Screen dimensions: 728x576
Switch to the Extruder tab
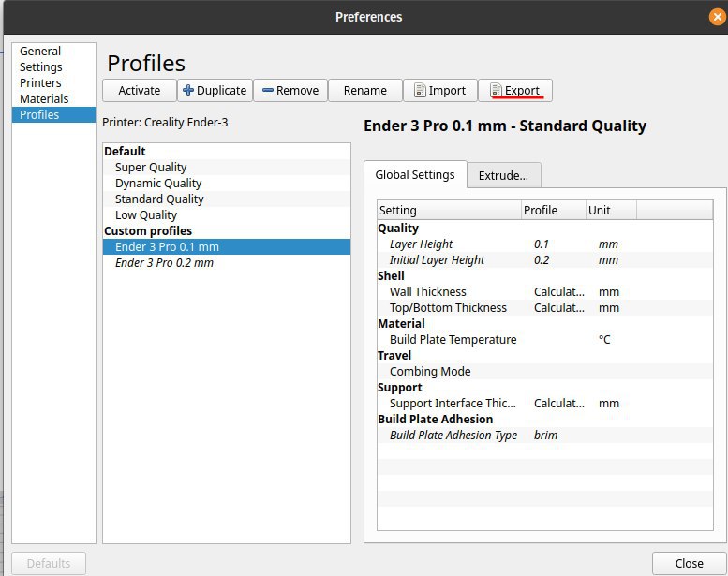(503, 175)
